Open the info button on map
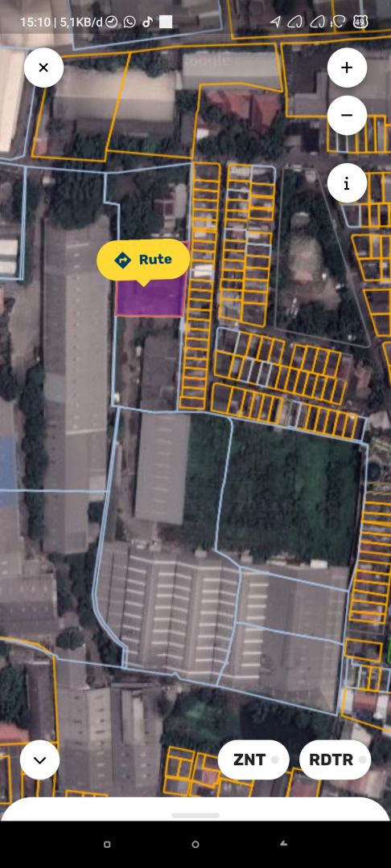This screenshot has width=391, height=868. pyautogui.click(x=347, y=183)
